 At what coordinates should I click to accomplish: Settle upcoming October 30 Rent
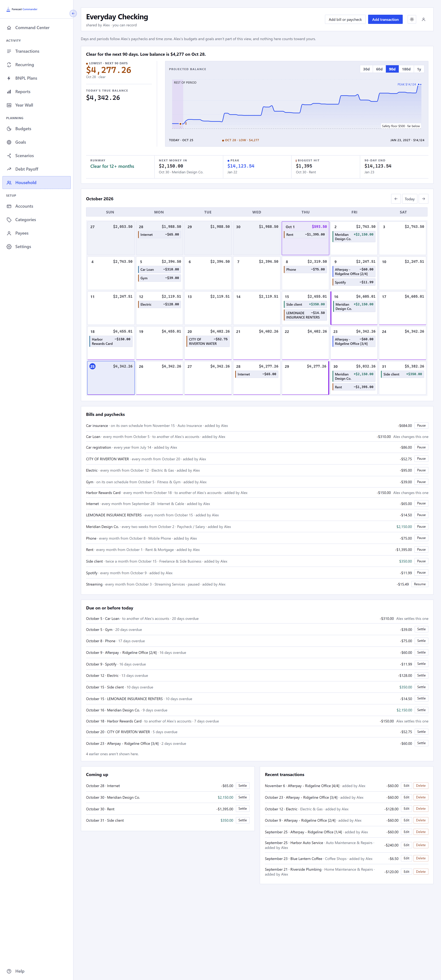242,809
